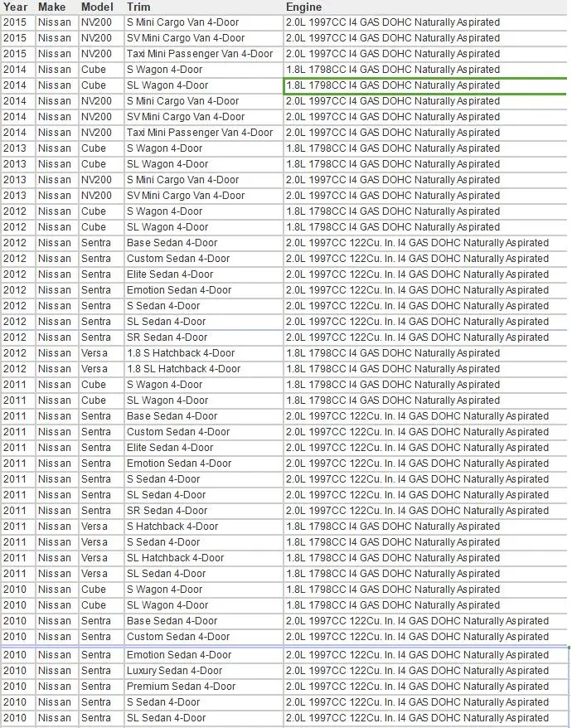The image size is (572, 728).
Task: Select 2015 'S Mini Cargo Van 4-Door' trim cell
Action: [204, 22]
